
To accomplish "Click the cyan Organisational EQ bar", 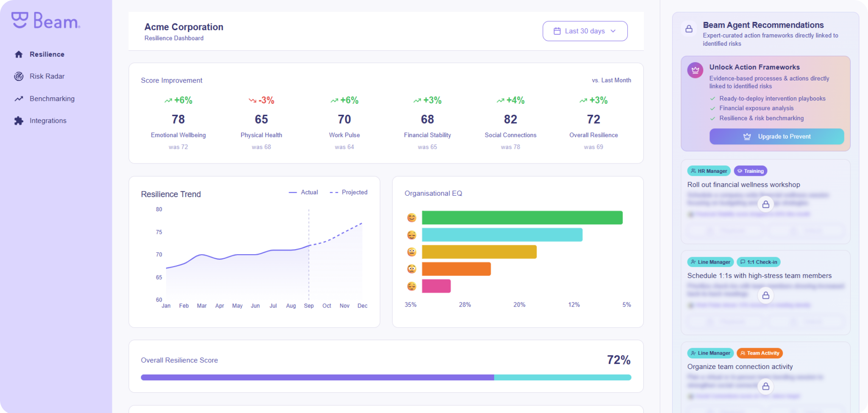I will click(502, 235).
